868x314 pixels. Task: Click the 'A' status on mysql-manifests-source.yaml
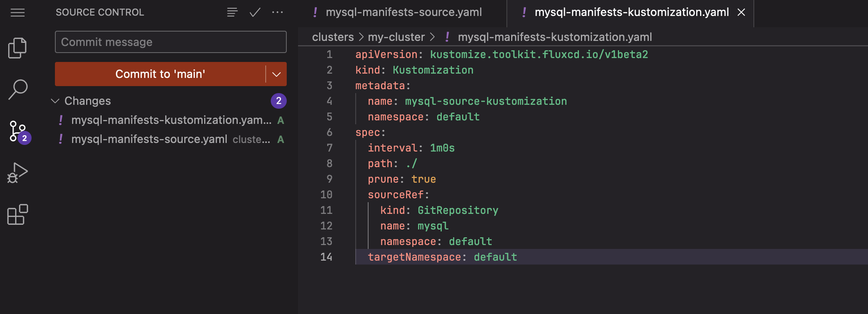pos(281,139)
